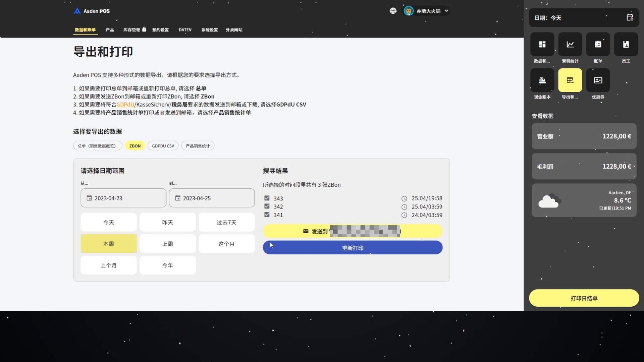This screenshot has height=362, width=644.
Task: Click the calendar icon beside the date: today label
Action: (630, 17)
